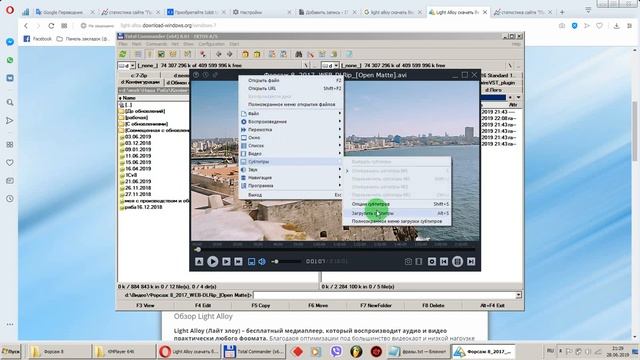Viewport: 640px width, 360px height.
Task: Click the Total Commander command line input
Action: click(x=384, y=295)
